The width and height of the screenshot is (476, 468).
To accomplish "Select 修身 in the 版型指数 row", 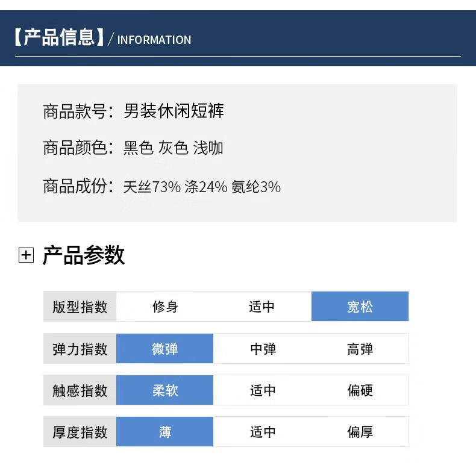I will click(165, 307).
